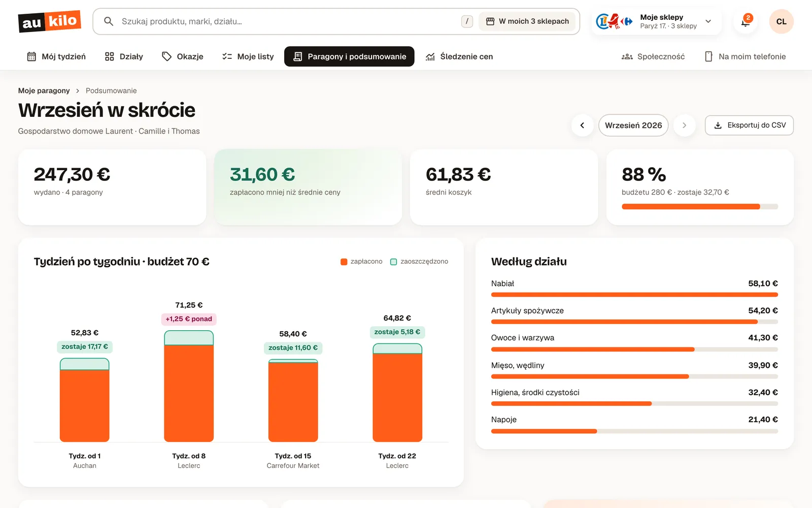Viewport: 812px width, 508px height.
Task: Toggle the zapłacono legend item
Action: click(361, 262)
